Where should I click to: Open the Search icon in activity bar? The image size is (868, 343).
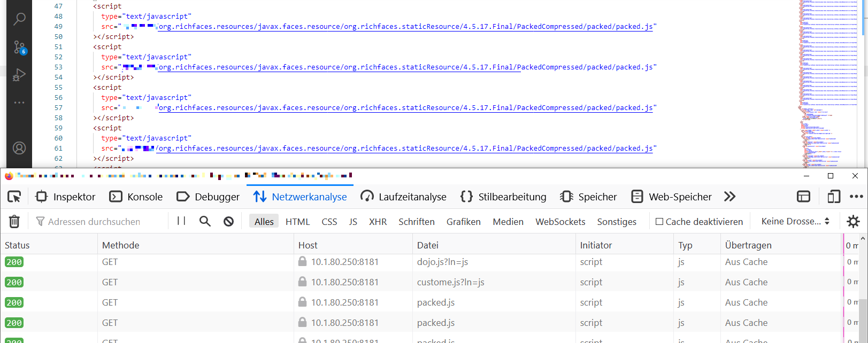[x=19, y=19]
